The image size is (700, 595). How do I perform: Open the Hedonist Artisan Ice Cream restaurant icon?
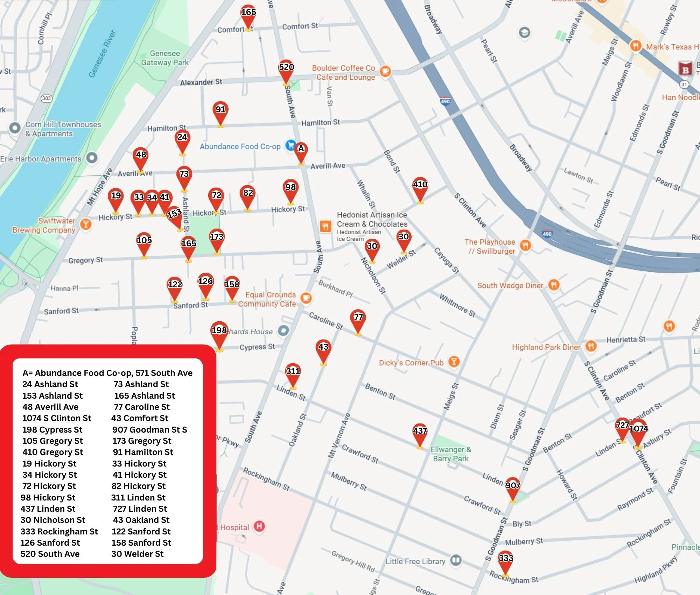click(325, 226)
